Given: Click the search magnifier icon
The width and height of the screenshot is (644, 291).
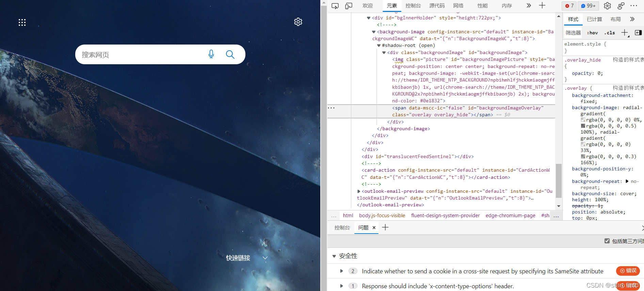Looking at the screenshot, I should tap(230, 54).
